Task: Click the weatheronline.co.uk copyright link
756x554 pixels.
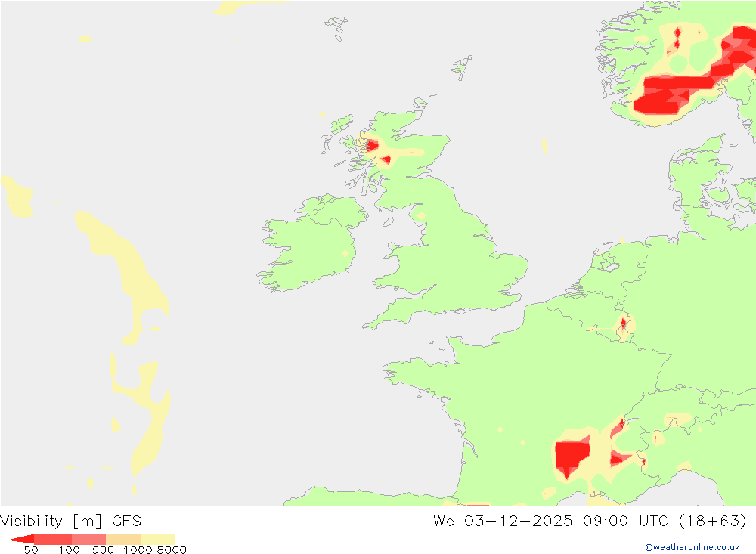Action: [x=692, y=547]
